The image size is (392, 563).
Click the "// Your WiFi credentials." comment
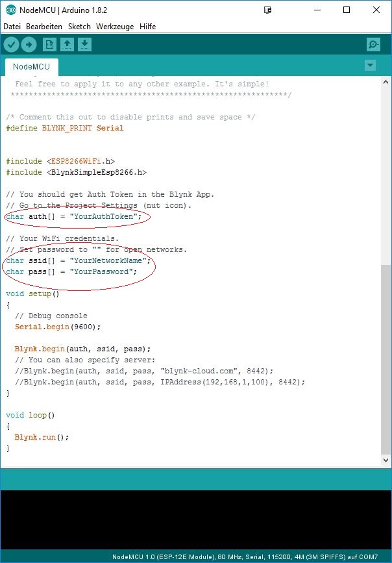coord(62,238)
